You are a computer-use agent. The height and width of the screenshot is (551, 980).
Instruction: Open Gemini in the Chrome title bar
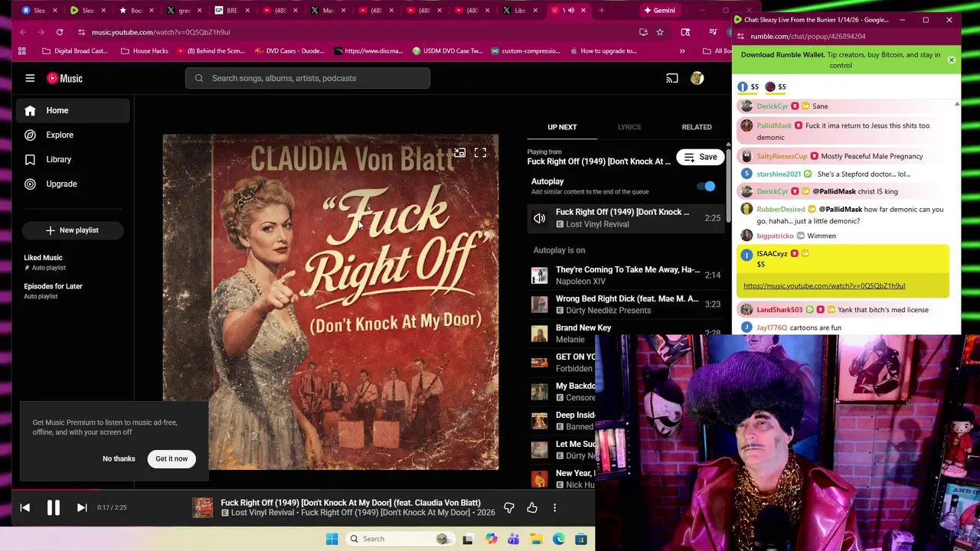[x=659, y=11]
